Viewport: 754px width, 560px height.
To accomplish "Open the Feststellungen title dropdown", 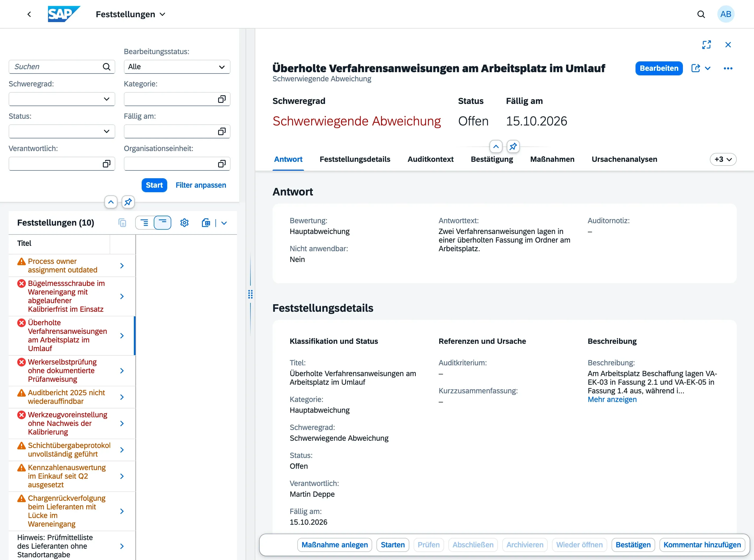I will (131, 14).
